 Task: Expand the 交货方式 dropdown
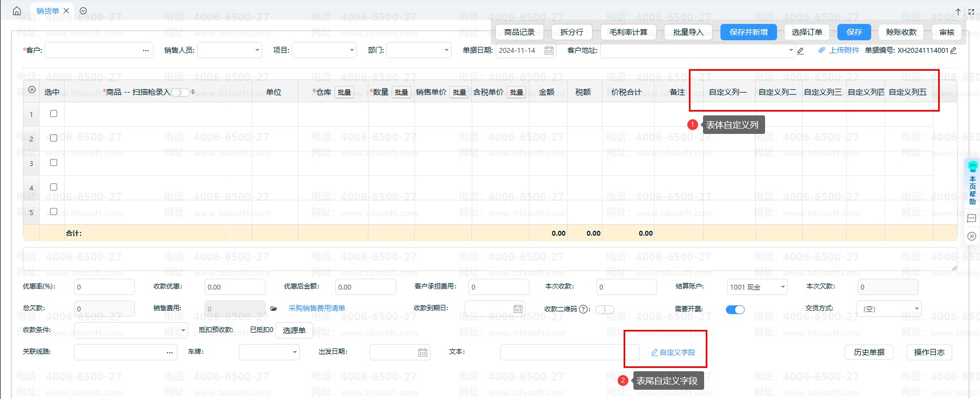pyautogui.click(x=916, y=309)
